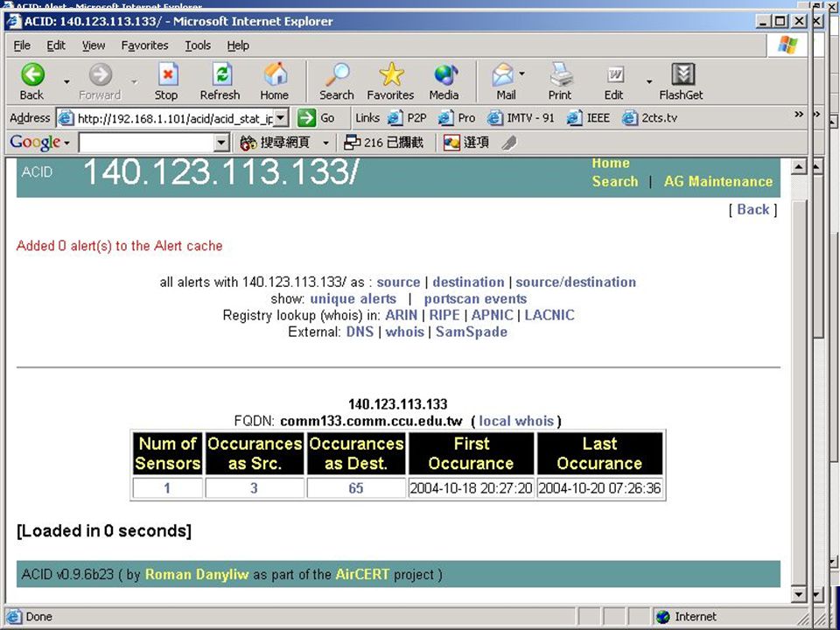Expand the Mail button dropdown arrow
840x630 pixels.
tap(521, 73)
